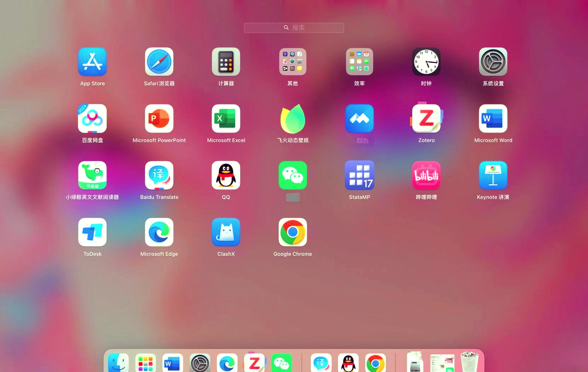Launch Keynote 讲演

click(493, 175)
